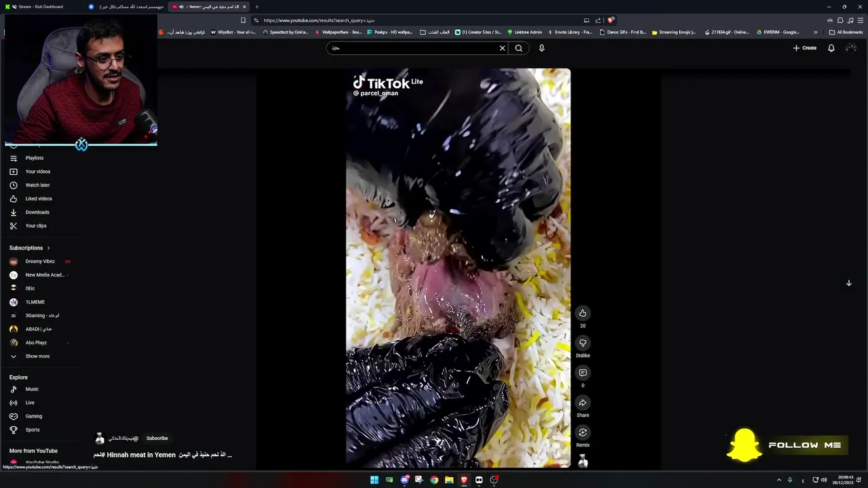The height and width of the screenshot is (488, 868).
Task: Open the Abo Playz channel subscription
Action: [x=36, y=343]
